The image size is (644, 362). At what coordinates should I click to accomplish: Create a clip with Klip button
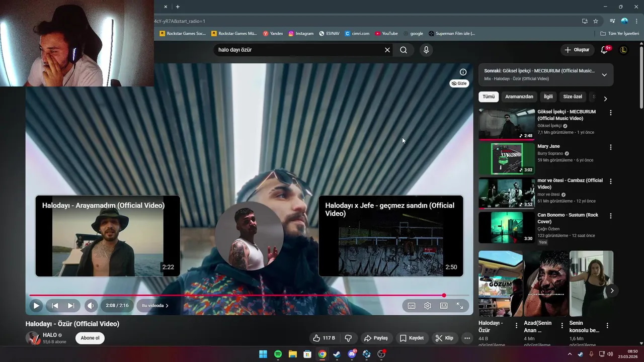(x=444, y=338)
